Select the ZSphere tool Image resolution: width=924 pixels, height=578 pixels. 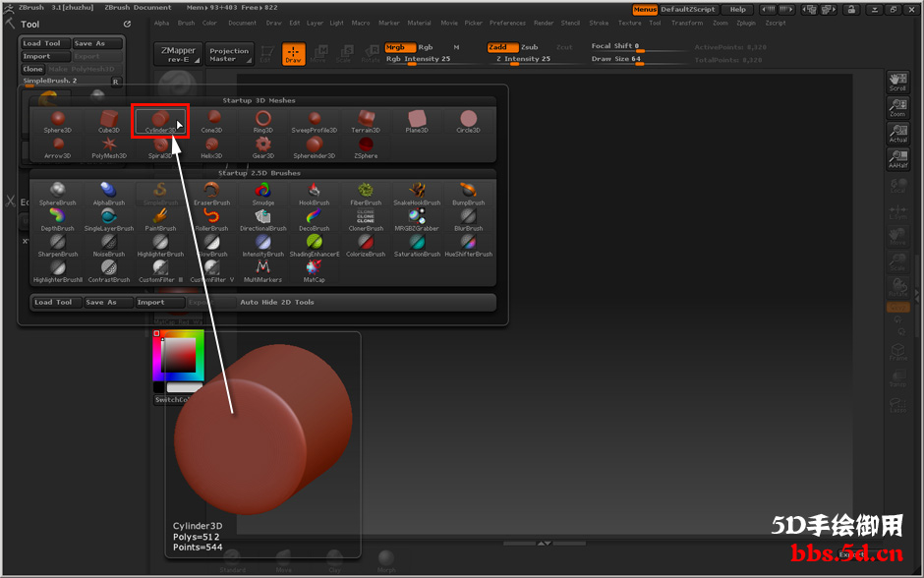366,147
